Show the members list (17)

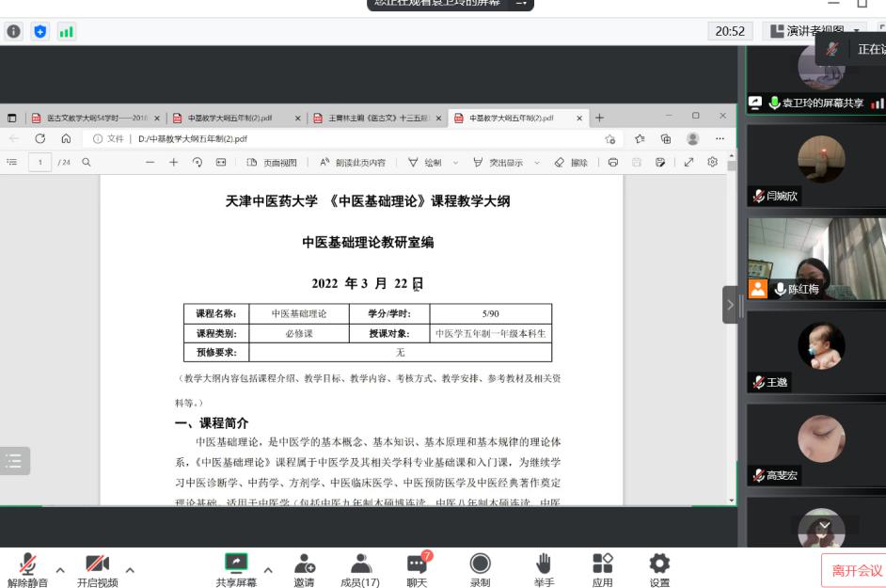pos(359,564)
